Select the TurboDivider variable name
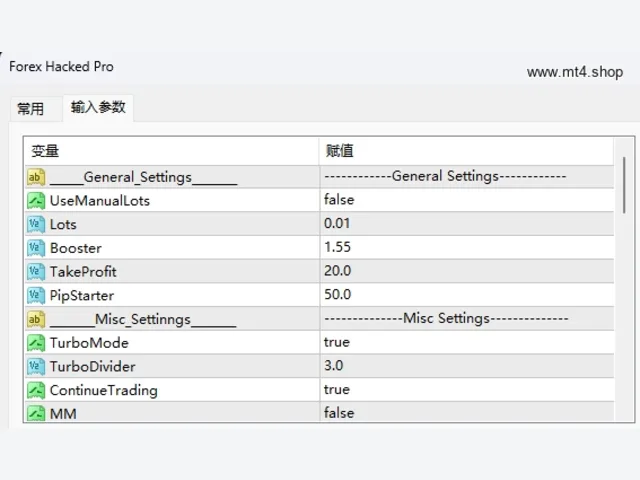 click(92, 367)
